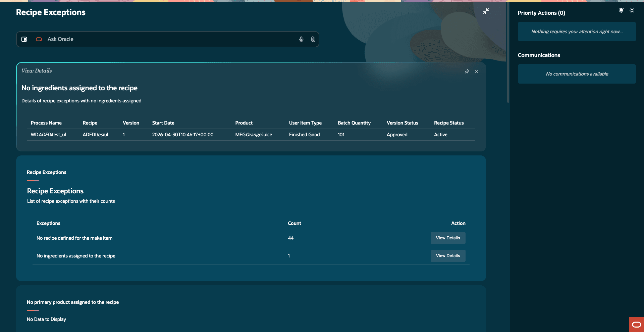Click No communications available card
644x332 pixels.
point(577,74)
